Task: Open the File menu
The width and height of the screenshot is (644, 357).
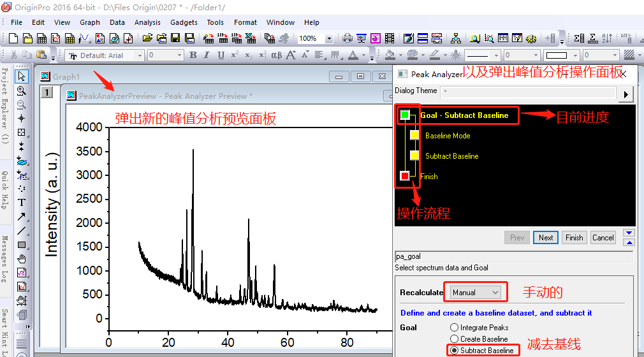Action: (x=17, y=22)
